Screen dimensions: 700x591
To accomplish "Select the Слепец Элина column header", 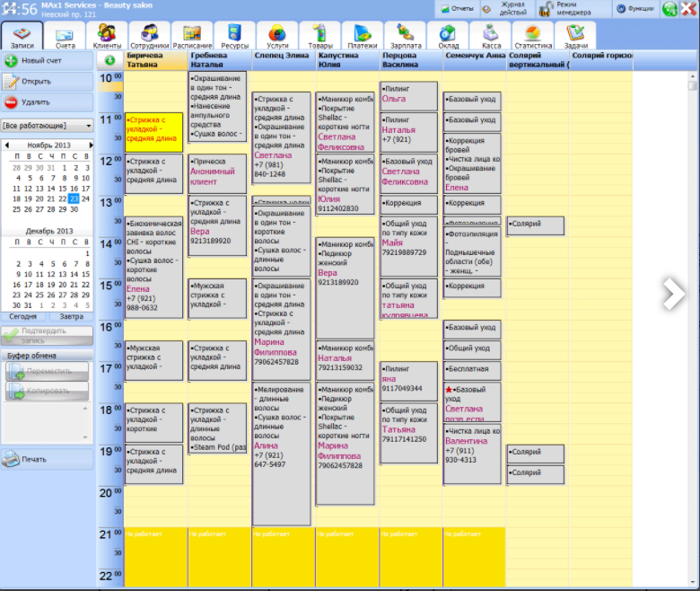I will (x=284, y=60).
